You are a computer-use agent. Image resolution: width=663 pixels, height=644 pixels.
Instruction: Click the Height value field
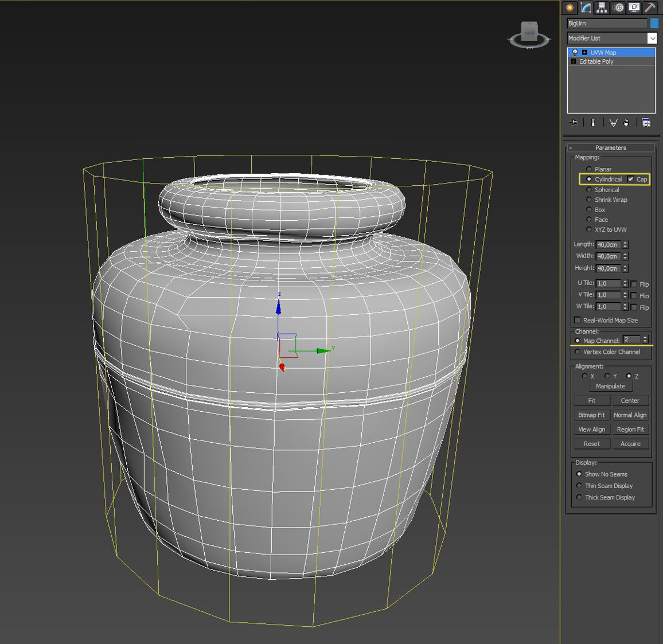[x=609, y=268]
